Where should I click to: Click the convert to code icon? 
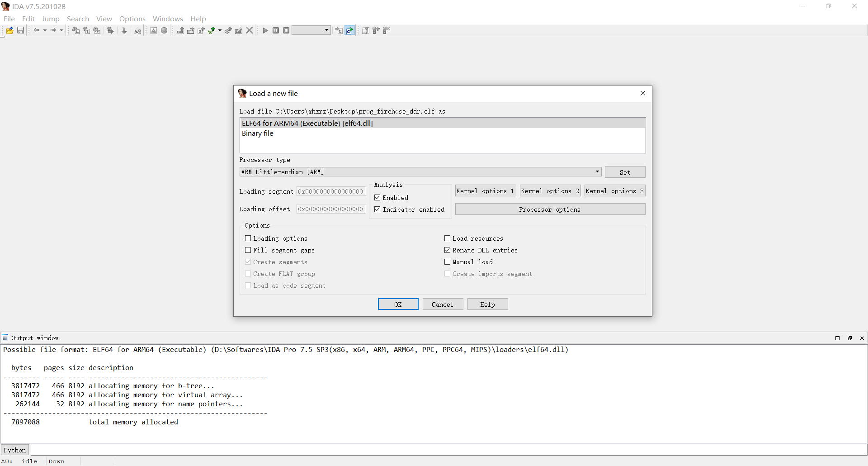pyautogui.click(x=180, y=30)
